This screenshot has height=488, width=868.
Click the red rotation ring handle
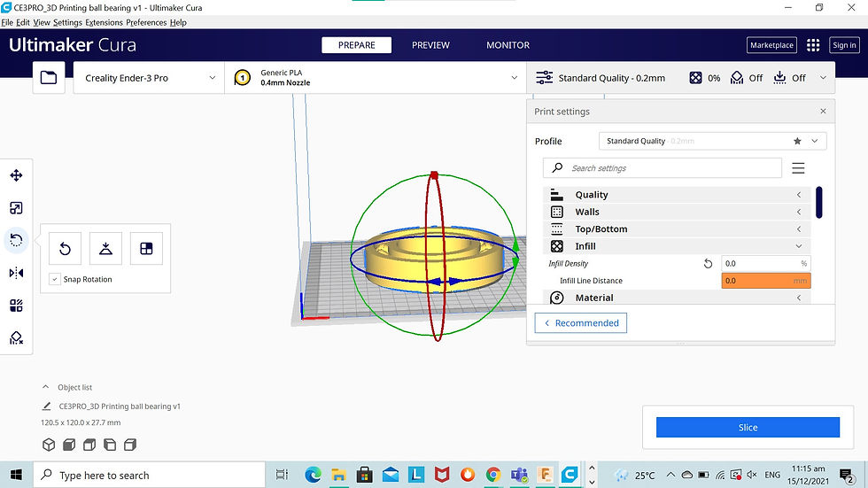[434, 174]
